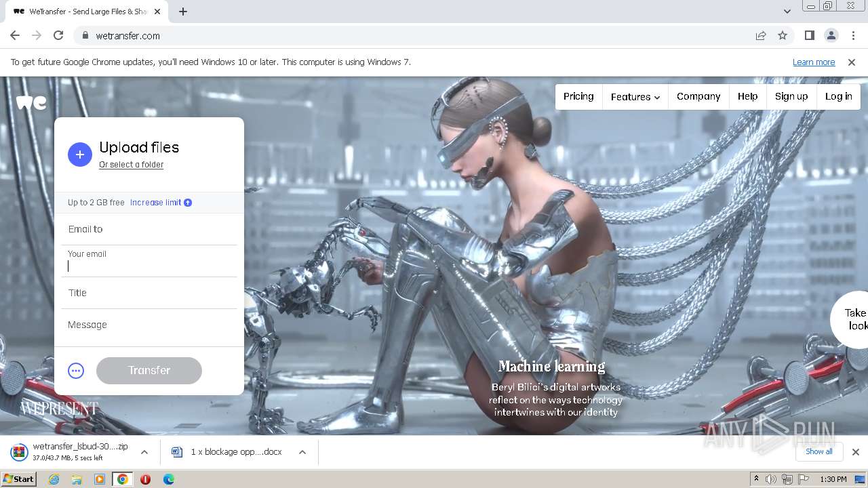Image resolution: width=868 pixels, height=488 pixels.
Task: Open Chrome profile avatar icon
Action: [x=831, y=35]
